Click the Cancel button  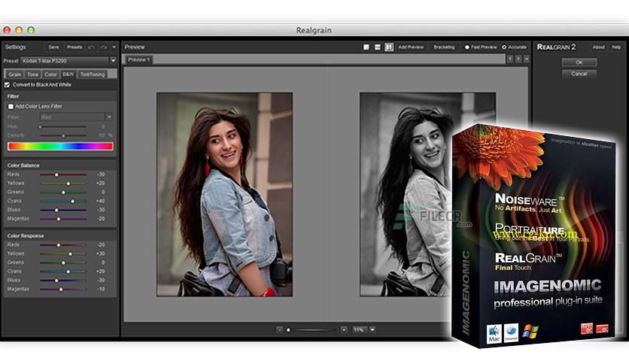(x=579, y=74)
